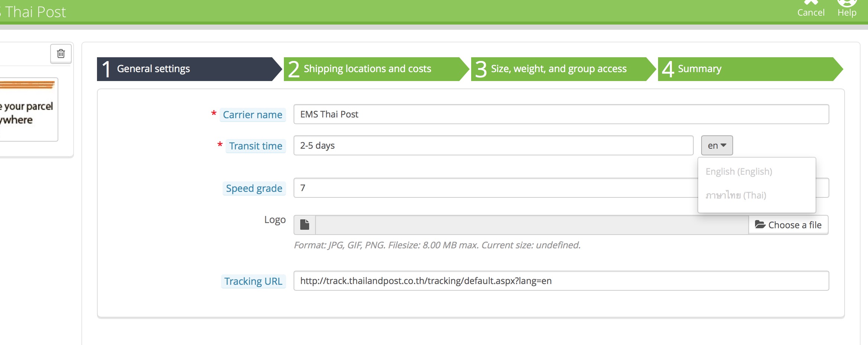The image size is (868, 345).
Task: Click the Transit time input field
Action: (x=493, y=145)
